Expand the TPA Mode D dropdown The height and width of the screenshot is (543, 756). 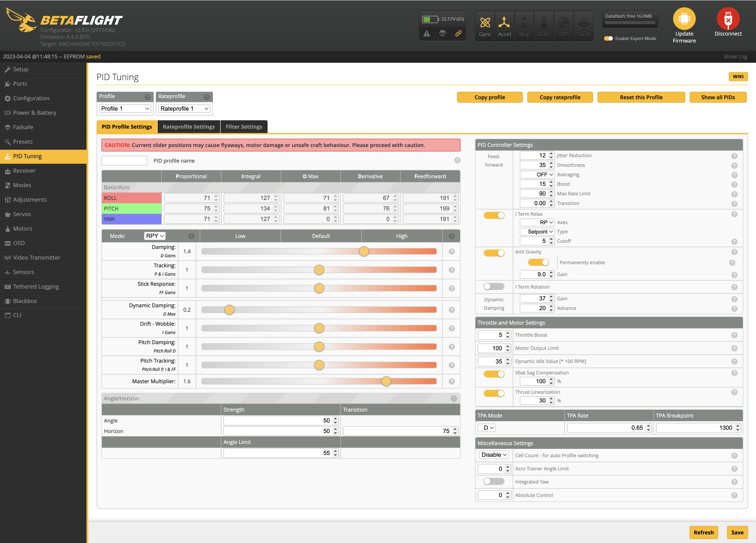point(487,428)
